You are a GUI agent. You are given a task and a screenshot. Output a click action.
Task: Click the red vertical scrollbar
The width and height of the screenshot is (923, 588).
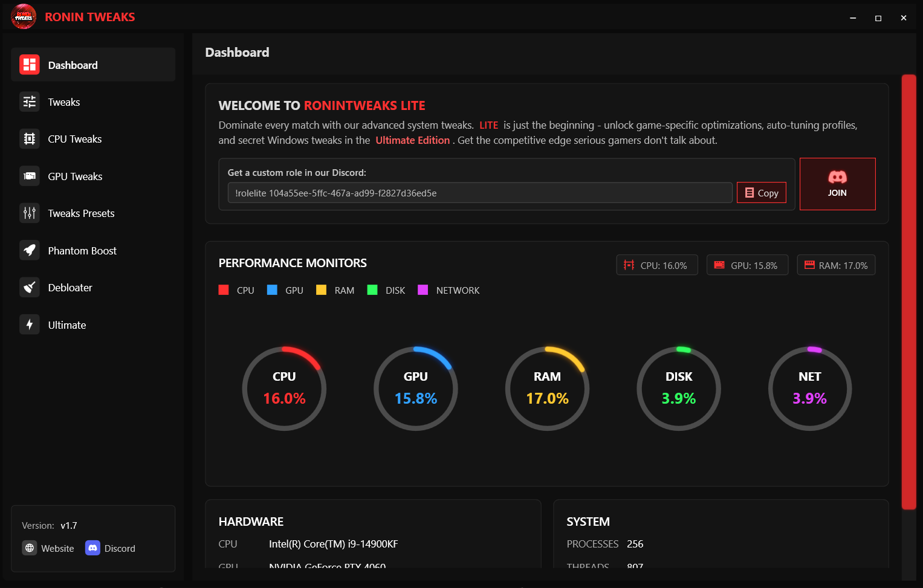point(908,292)
